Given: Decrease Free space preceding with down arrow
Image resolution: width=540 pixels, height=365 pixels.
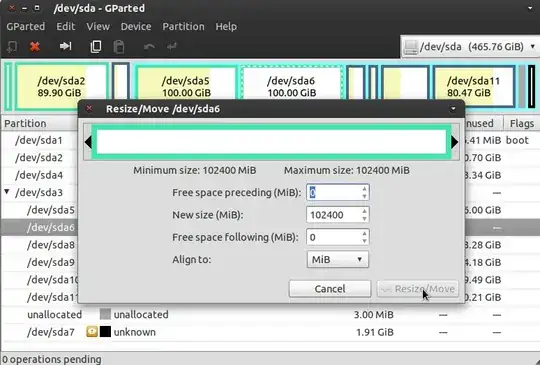Looking at the screenshot, I should coord(364,196).
